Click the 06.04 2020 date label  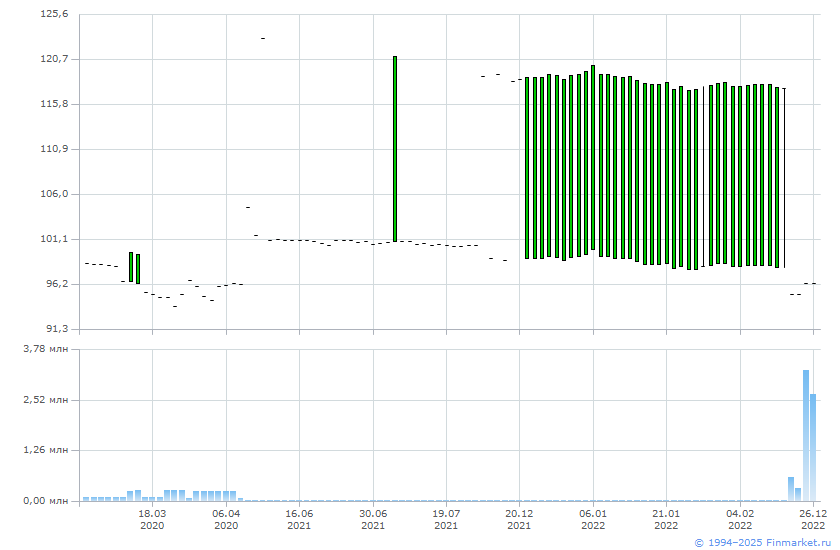tap(226, 519)
